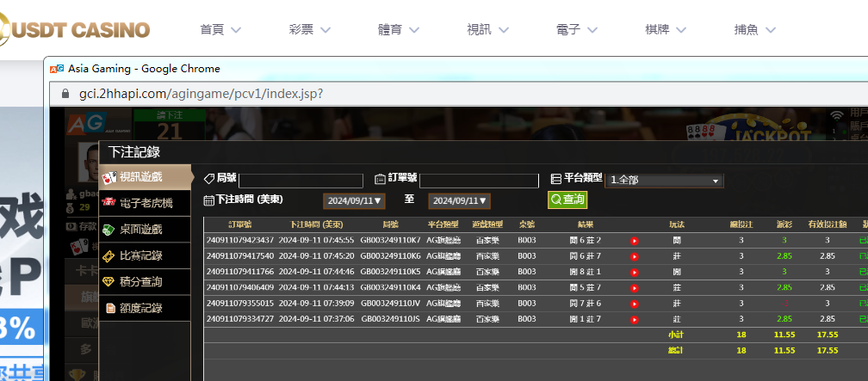The width and height of the screenshot is (868, 381).
Task: Open the 額度記錄 tab
Action: (x=141, y=308)
